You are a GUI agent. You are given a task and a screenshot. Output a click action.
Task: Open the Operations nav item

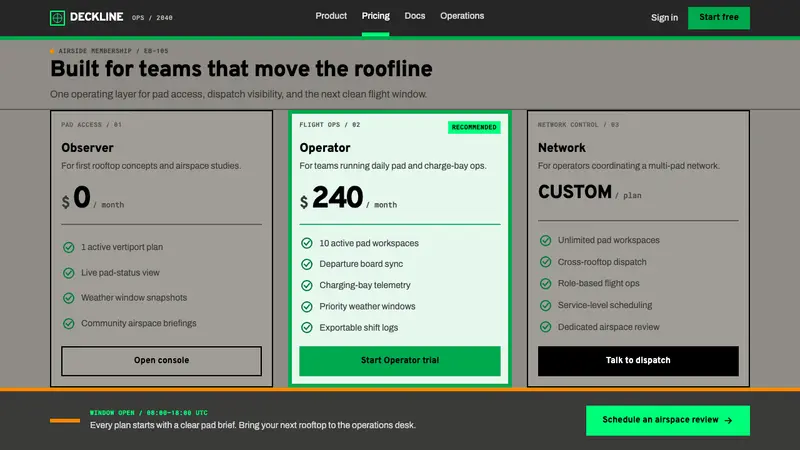[462, 16]
